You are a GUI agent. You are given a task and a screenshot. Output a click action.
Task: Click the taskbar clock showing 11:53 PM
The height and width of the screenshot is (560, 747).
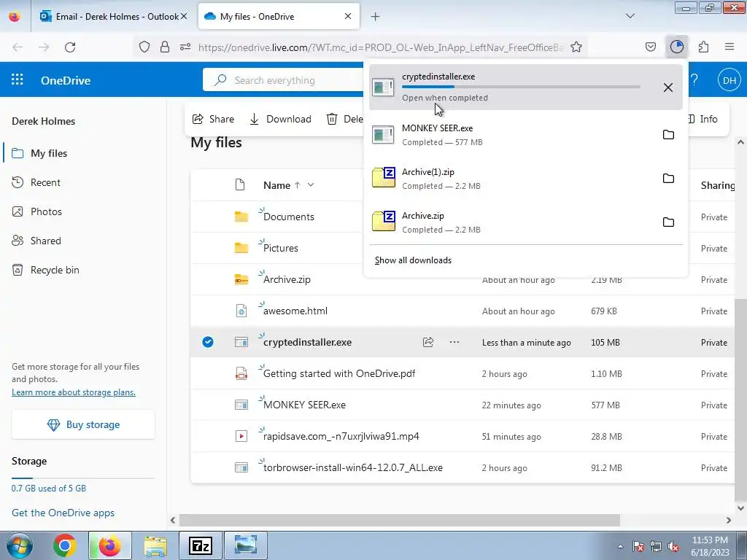710,545
